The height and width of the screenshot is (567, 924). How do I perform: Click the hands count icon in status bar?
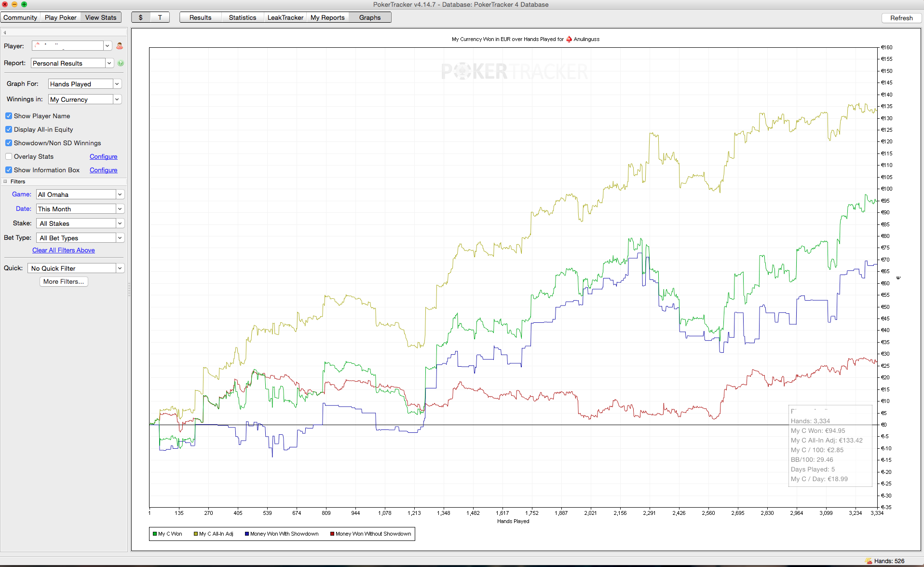click(x=869, y=561)
